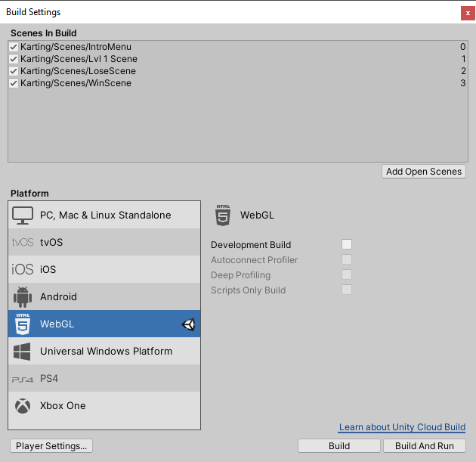
Task: Click the Add Open Scenes button
Action: pos(424,172)
